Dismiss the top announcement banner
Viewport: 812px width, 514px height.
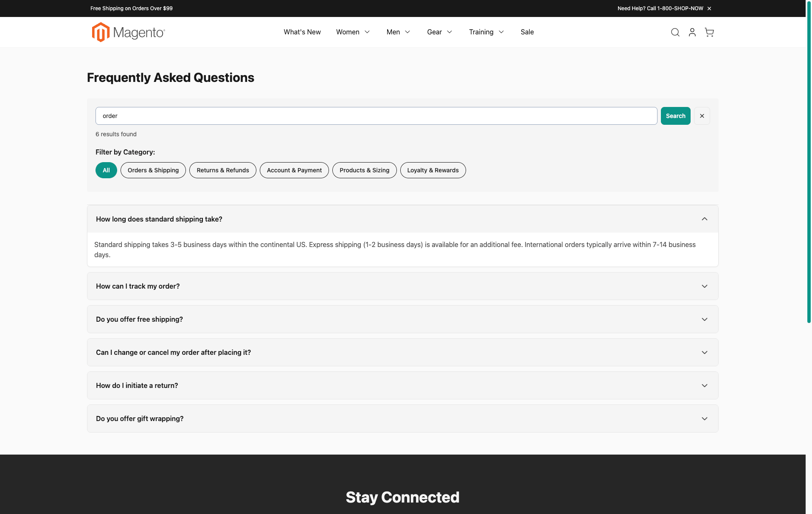(x=709, y=8)
